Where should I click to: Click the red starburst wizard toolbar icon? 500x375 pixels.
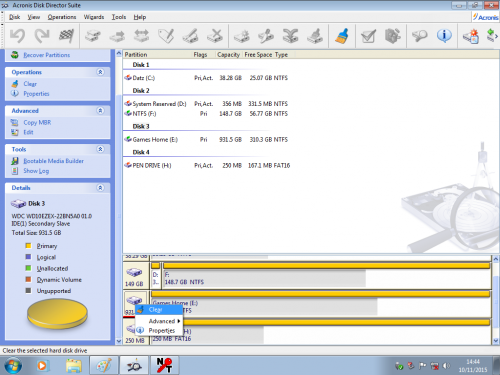point(471,36)
